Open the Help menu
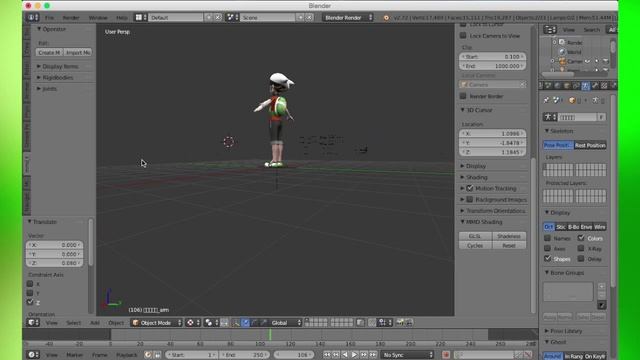This screenshot has height=360, width=640. tap(122, 18)
